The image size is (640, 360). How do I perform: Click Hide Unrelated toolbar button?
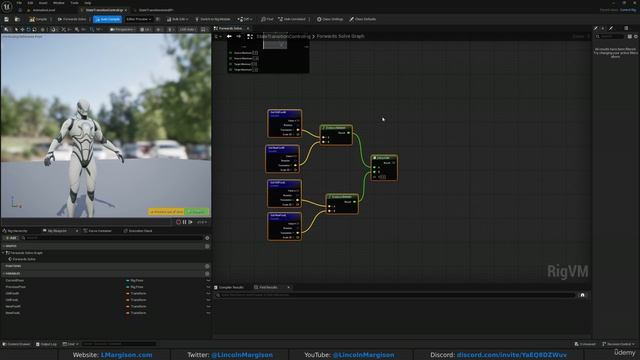[292, 19]
